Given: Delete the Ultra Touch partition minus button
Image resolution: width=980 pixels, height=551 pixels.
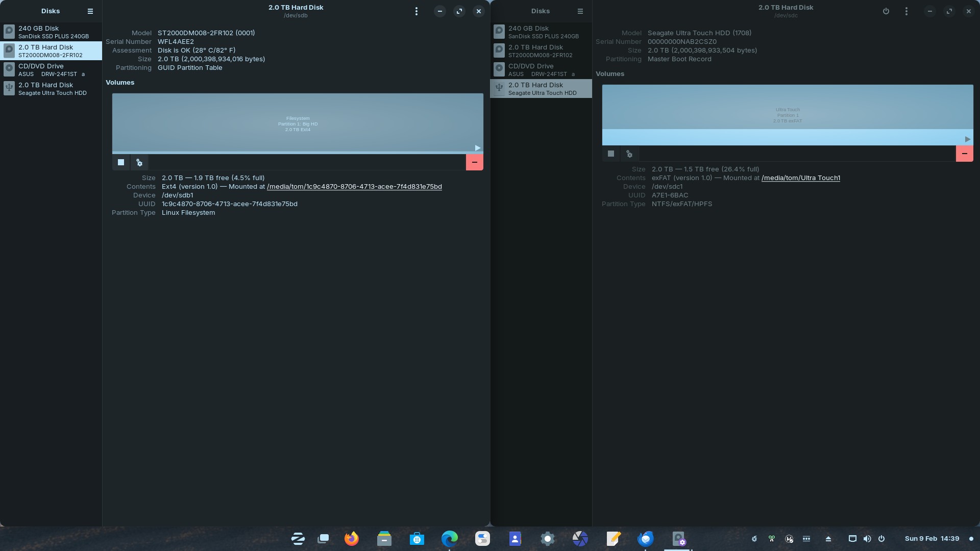Looking at the screenshot, I should pyautogui.click(x=964, y=154).
